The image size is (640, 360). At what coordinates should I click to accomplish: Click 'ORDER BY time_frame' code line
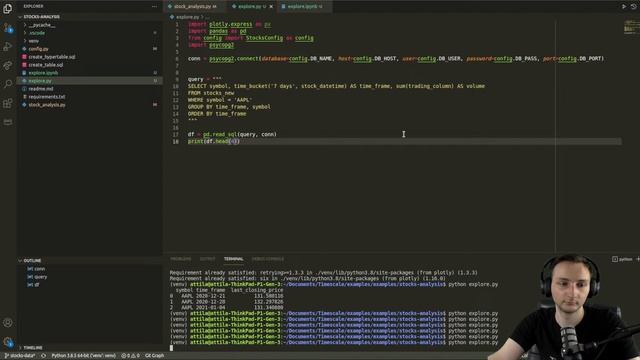(217, 114)
